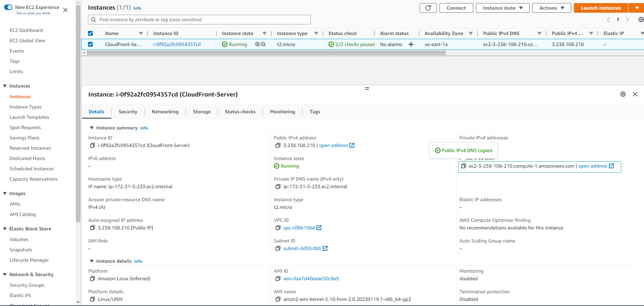The width and height of the screenshot is (644, 306).
Task: Open Info link beside Instances heading
Action: 137,8
